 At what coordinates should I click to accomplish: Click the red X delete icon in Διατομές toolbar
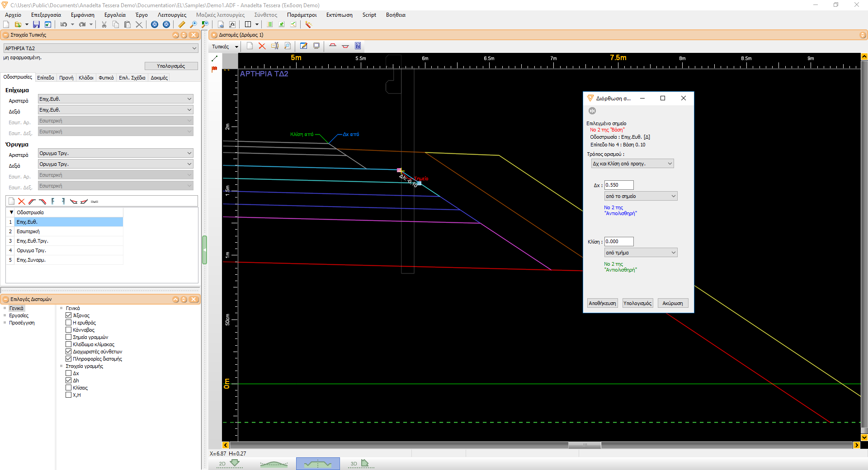click(262, 46)
